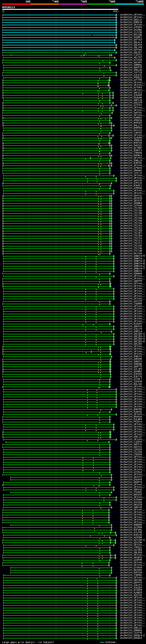
Task: Select the UniRef100_A7YT55 entry
Action: pos(131,80)
